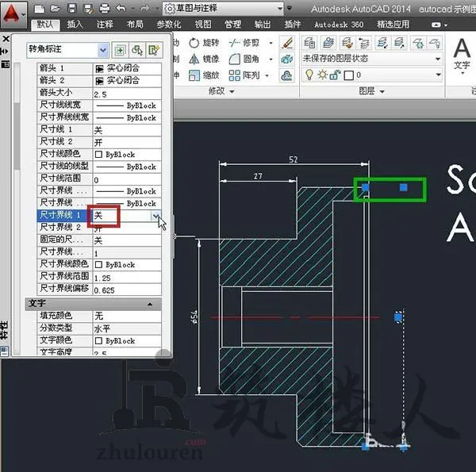This screenshot has height=472, width=476.
Task: Click the Redo arrow icon
Action: 145,9
